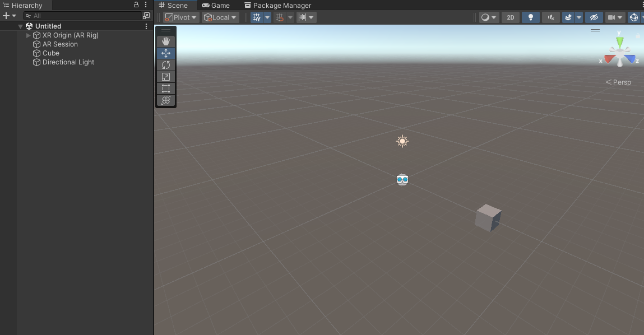This screenshot has width=644, height=335.
Task: Collapse the Untitled scene foldout
Action: 20,26
